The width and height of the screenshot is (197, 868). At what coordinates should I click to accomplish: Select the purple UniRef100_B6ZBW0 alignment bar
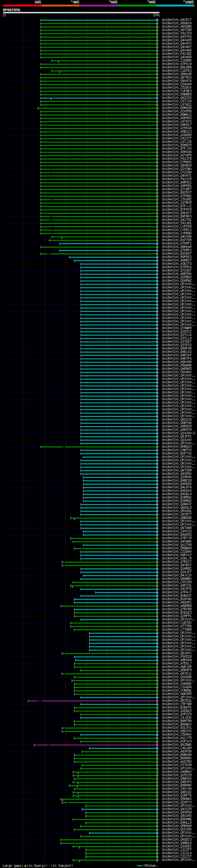pos(96,745)
